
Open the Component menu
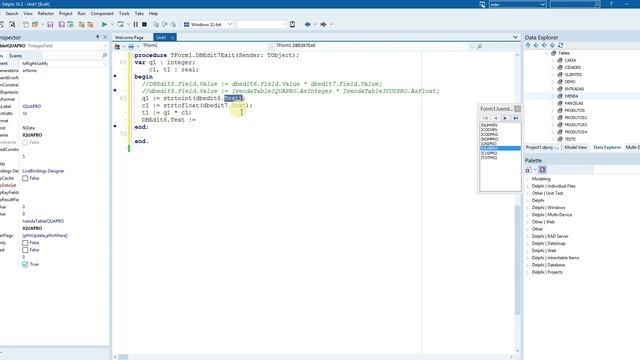point(102,13)
